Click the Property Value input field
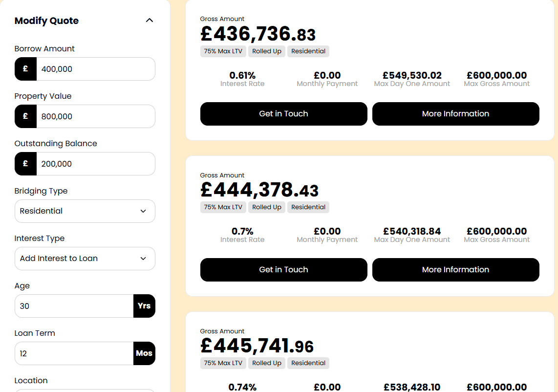The height and width of the screenshot is (392, 558). (x=95, y=116)
